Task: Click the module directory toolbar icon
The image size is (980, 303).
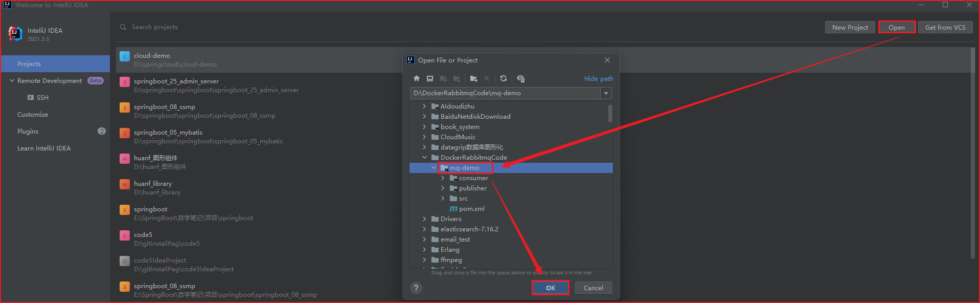Action: pyautogui.click(x=457, y=78)
